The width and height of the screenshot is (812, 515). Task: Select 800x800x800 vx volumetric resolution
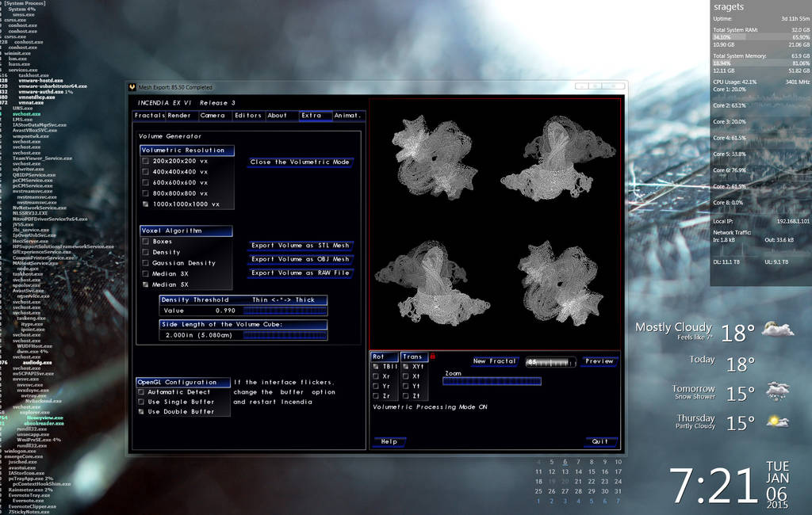tap(146, 193)
